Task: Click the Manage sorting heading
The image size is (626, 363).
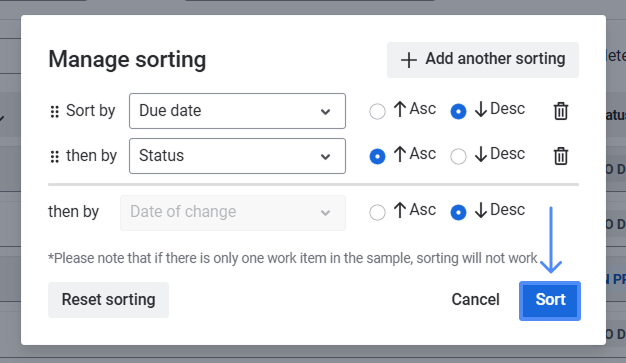Action: pos(127,60)
